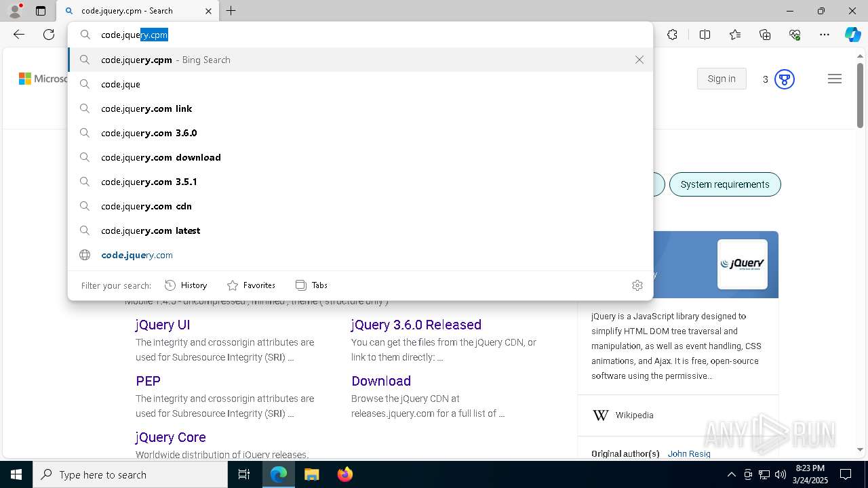Open the notification center icon
Viewport: 868px width, 488px height.
(x=846, y=474)
